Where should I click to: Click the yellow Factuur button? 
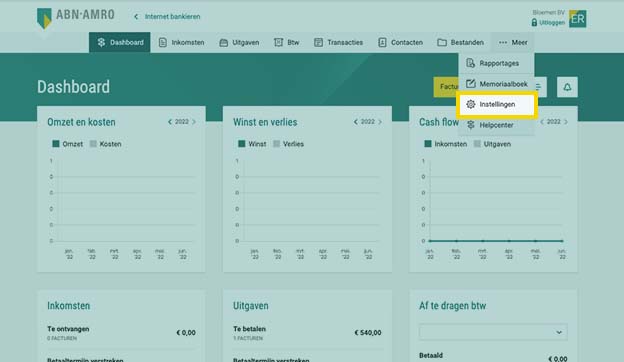(446, 87)
